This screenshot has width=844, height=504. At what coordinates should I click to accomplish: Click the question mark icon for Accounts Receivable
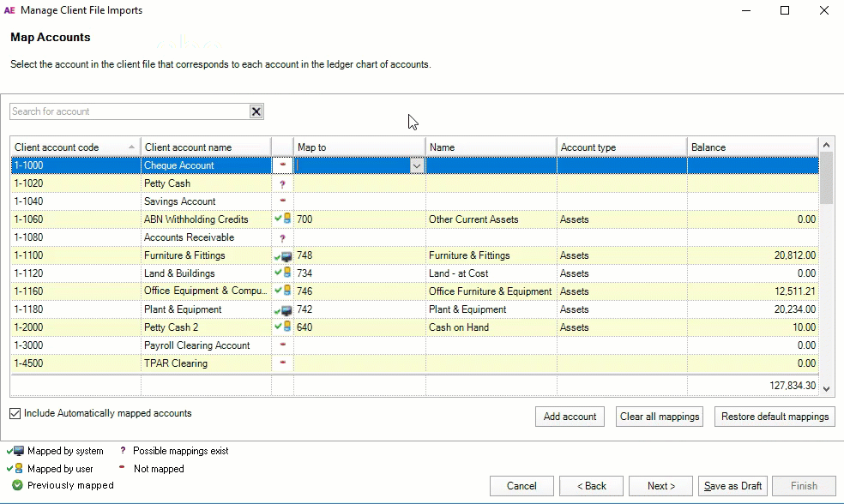282,237
